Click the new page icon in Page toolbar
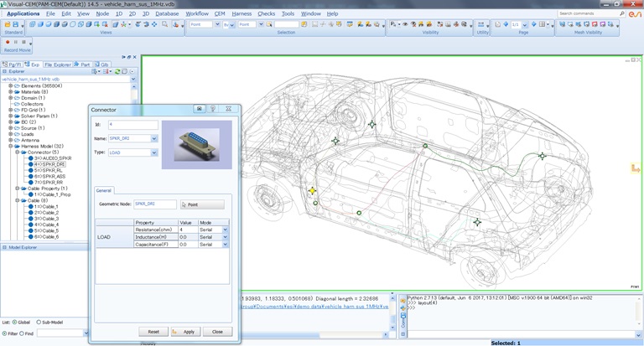 pyautogui.click(x=498, y=24)
